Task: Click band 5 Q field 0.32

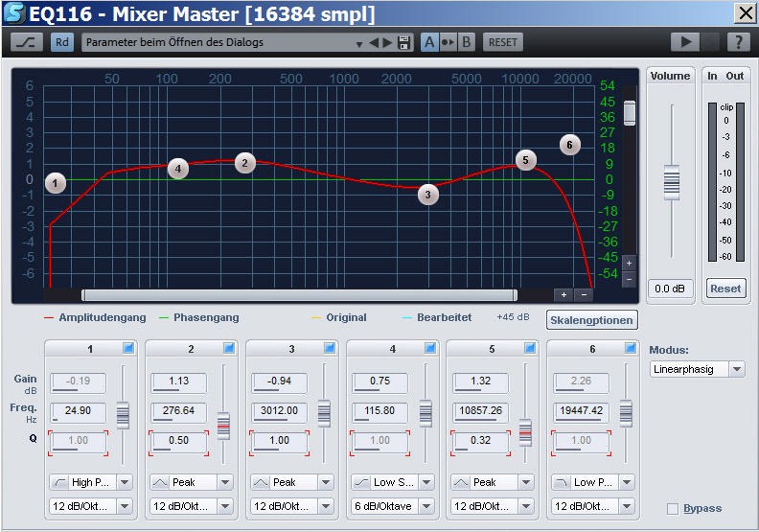Action: (481, 442)
